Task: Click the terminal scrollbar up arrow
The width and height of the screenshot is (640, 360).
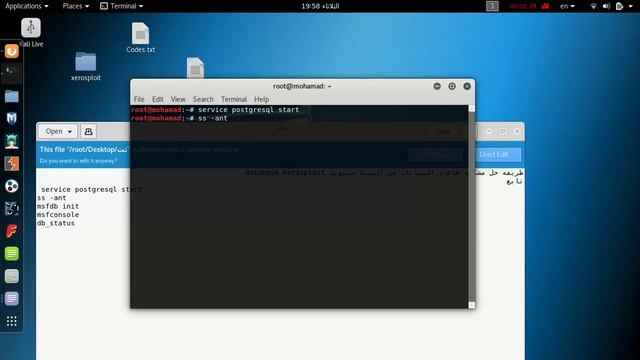Action: click(472, 108)
